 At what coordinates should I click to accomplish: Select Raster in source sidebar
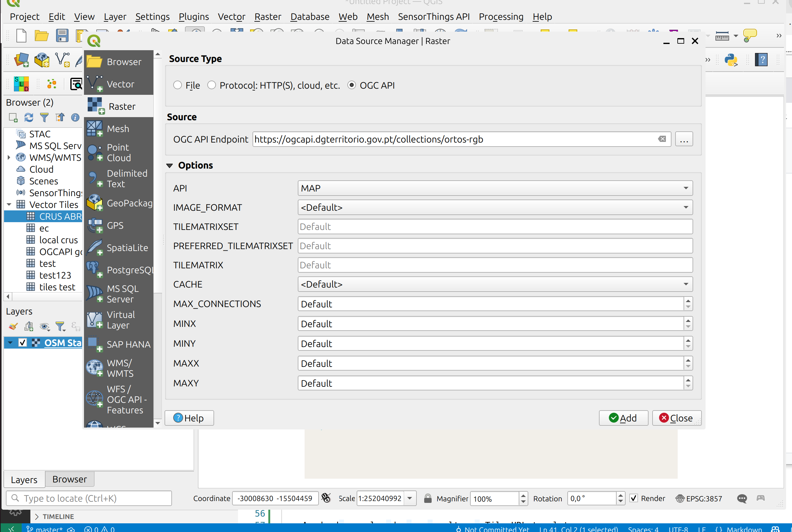coord(119,106)
